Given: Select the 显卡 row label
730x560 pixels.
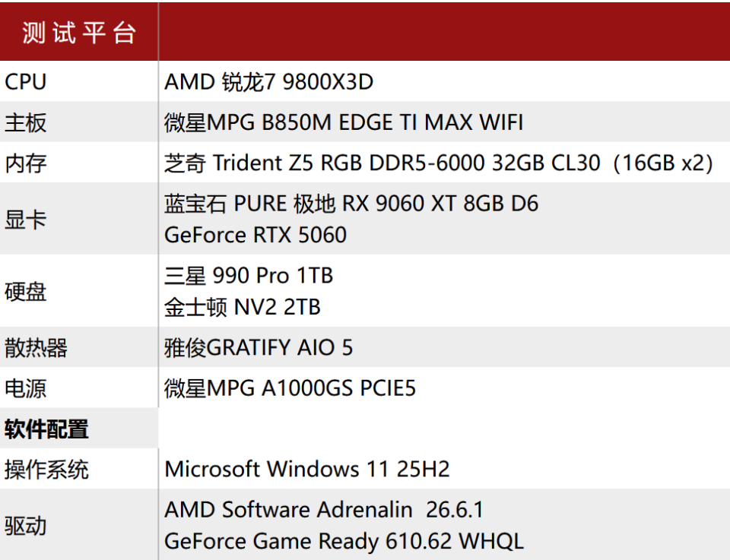Looking at the screenshot, I should (x=26, y=219).
